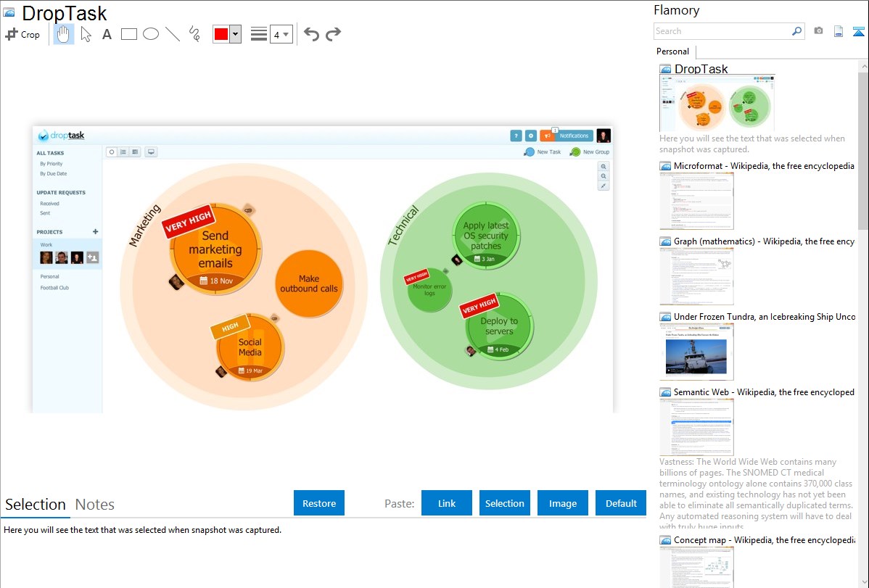Open Sent update requests

(x=45, y=213)
